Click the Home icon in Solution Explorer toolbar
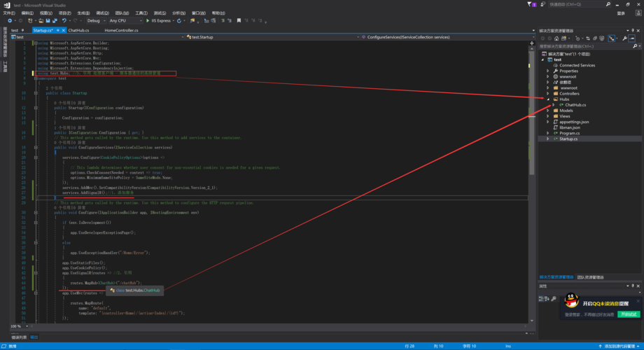The image size is (644, 350). click(556, 38)
